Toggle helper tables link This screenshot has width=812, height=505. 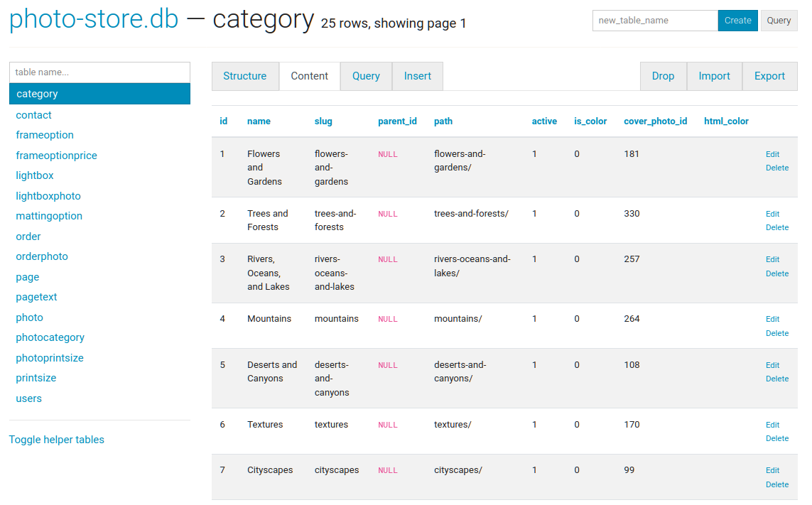pyautogui.click(x=56, y=440)
